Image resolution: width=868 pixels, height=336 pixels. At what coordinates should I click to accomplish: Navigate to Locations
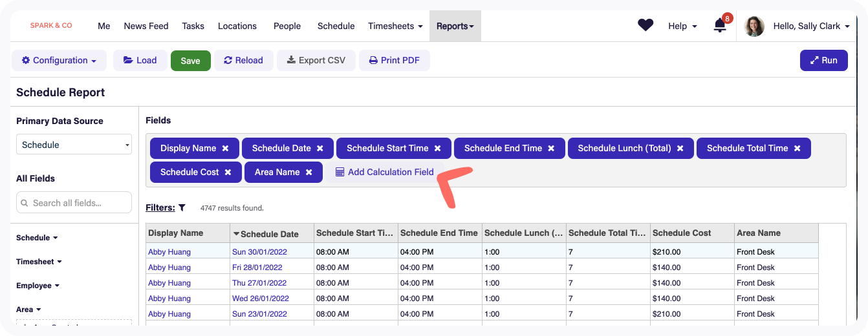click(237, 26)
